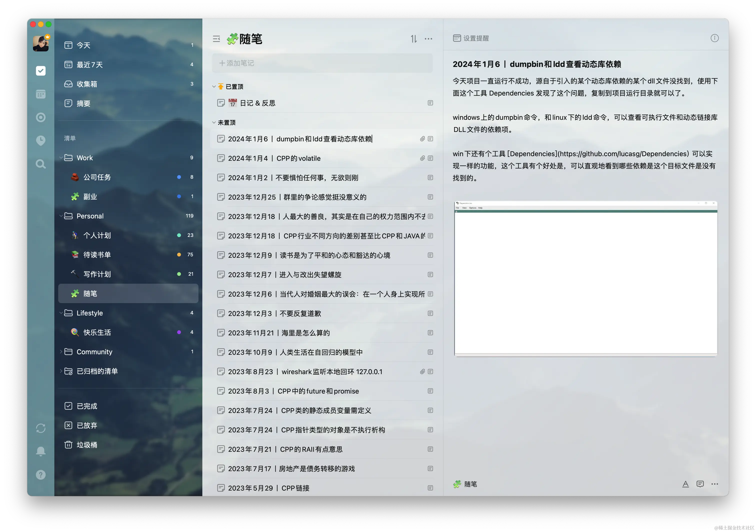Open the Dependencies screenshot attachment image
The image size is (756, 532).
(585, 279)
